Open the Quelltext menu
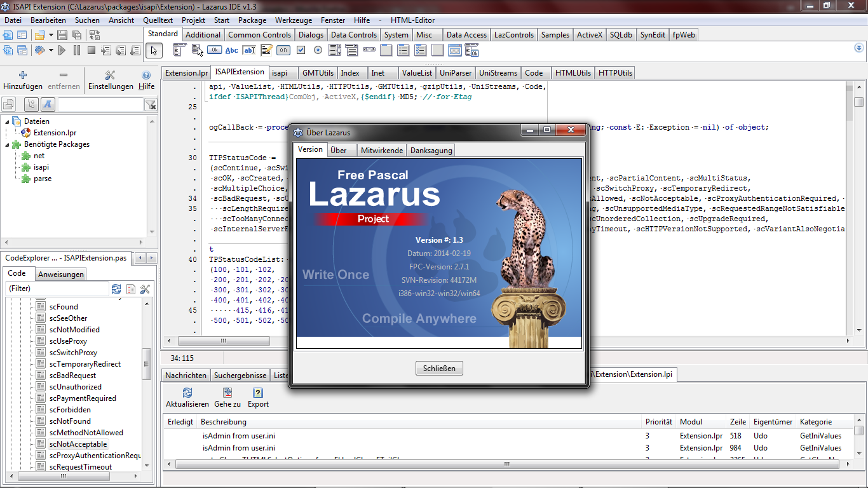The image size is (868, 488). click(158, 20)
